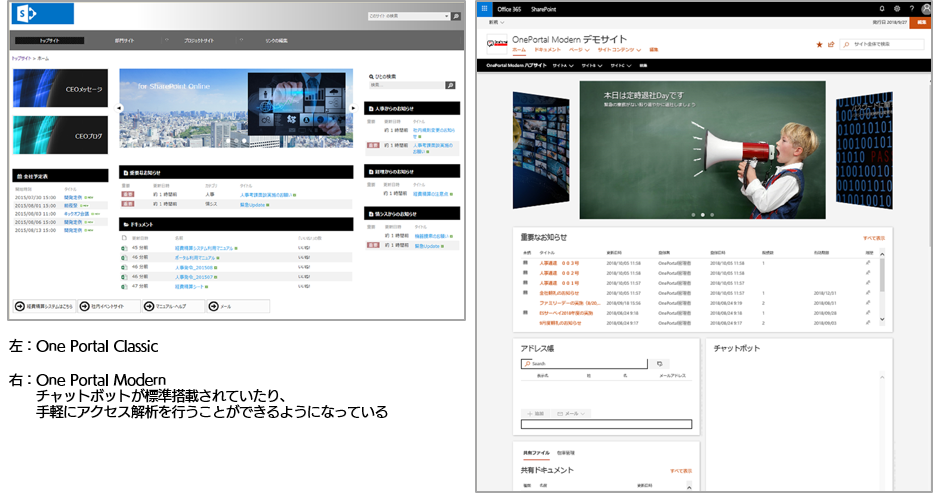Expand the 新規 dropdown
The height and width of the screenshot is (493, 933).
coord(496,21)
